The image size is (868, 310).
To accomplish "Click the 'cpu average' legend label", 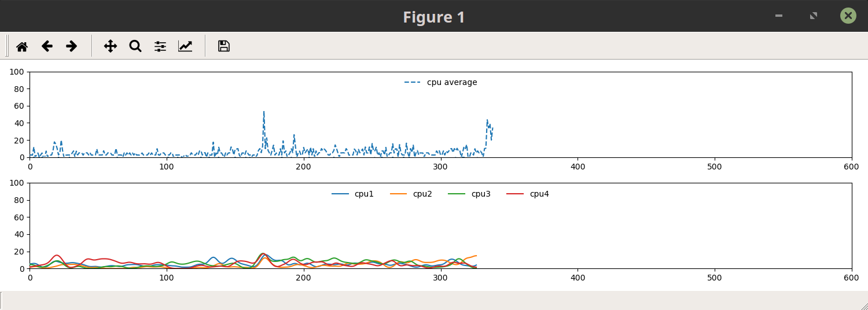I will coord(452,82).
